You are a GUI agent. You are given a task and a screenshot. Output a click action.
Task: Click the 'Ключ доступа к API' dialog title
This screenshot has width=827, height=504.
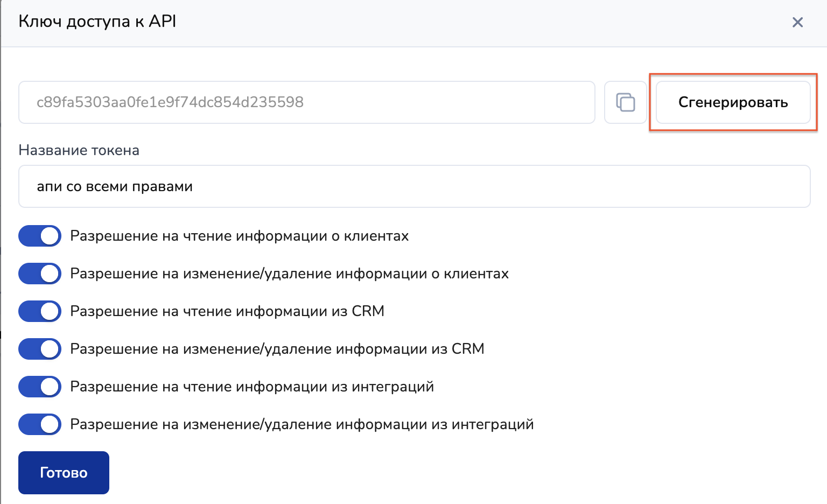pyautogui.click(x=97, y=22)
